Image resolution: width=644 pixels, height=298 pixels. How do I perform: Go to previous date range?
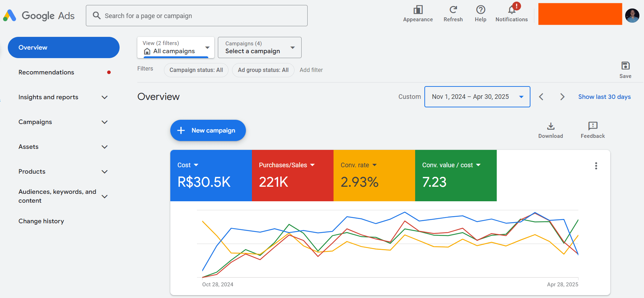pos(541,97)
